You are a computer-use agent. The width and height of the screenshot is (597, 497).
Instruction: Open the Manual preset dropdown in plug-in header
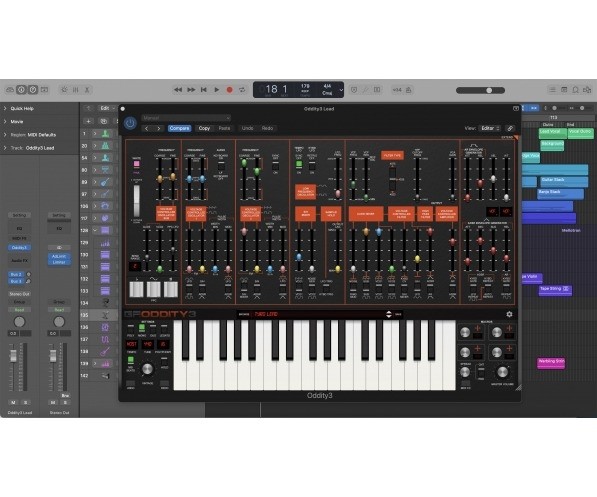click(x=186, y=118)
